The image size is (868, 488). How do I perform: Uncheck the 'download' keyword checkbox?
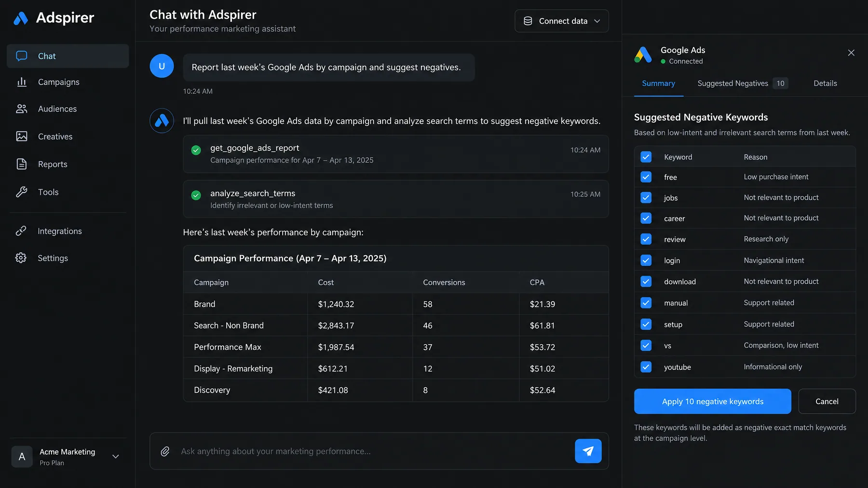(646, 282)
